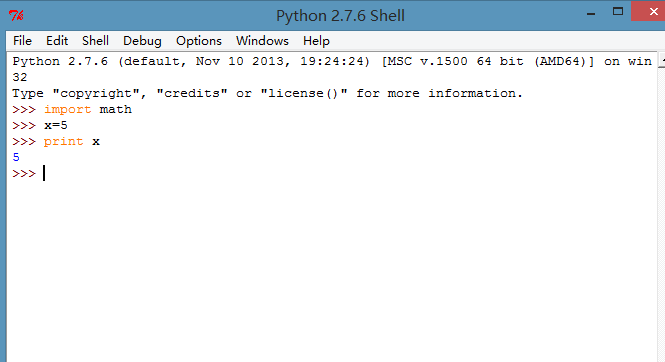This screenshot has height=362, width=665.
Task: Click the Python 2.7.6 Shell title text
Action: coord(340,16)
